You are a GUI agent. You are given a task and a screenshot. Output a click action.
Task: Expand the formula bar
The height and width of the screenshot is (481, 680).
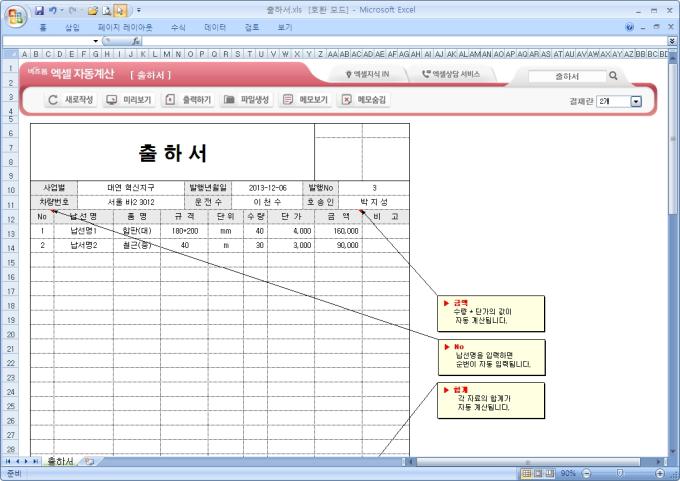[x=671, y=41]
